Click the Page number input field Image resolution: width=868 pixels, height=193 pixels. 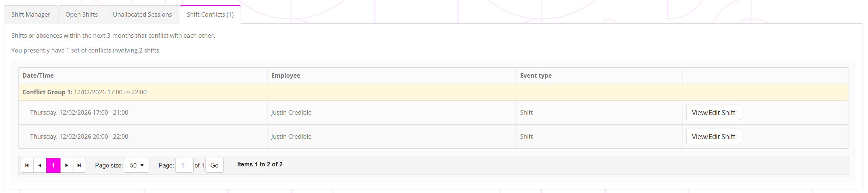pos(184,165)
